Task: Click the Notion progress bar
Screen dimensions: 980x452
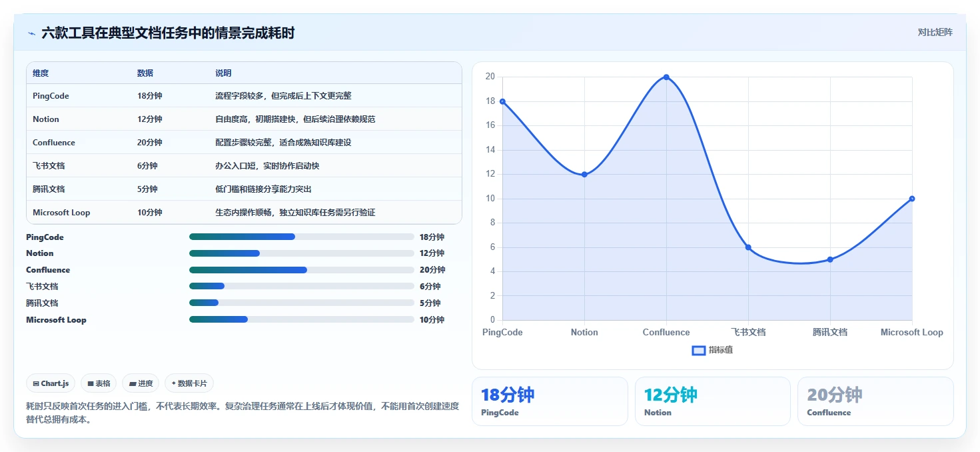Action: tap(302, 253)
